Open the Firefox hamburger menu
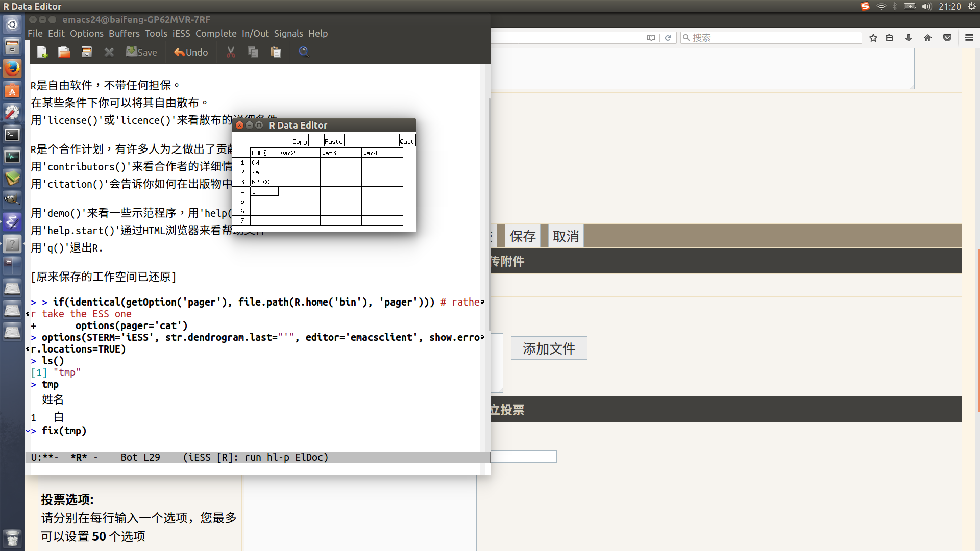 point(969,38)
